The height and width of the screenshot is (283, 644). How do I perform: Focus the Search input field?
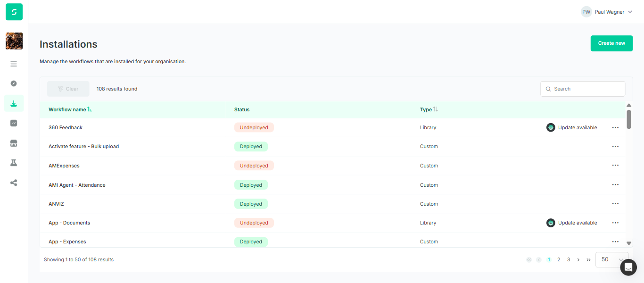[x=583, y=89]
